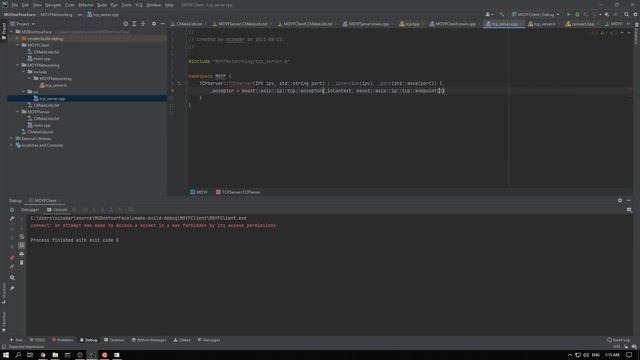Switch to the Console tab in Debug panel

tap(57, 210)
